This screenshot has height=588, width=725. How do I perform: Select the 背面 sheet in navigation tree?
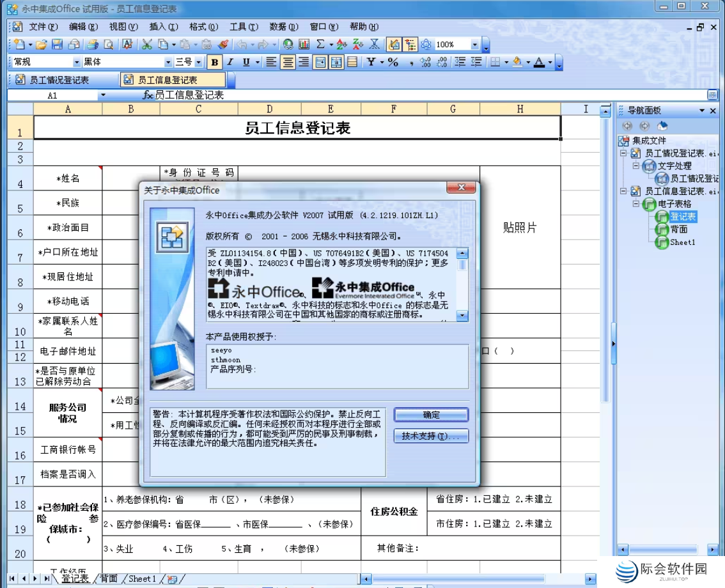point(679,229)
